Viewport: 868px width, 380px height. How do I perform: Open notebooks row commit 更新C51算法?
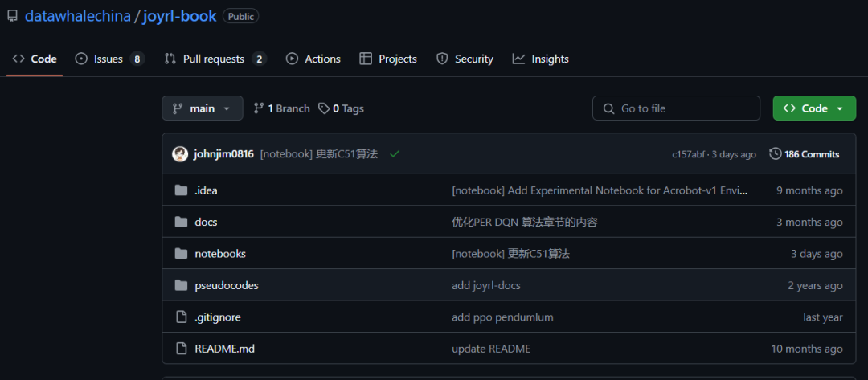[x=510, y=254]
